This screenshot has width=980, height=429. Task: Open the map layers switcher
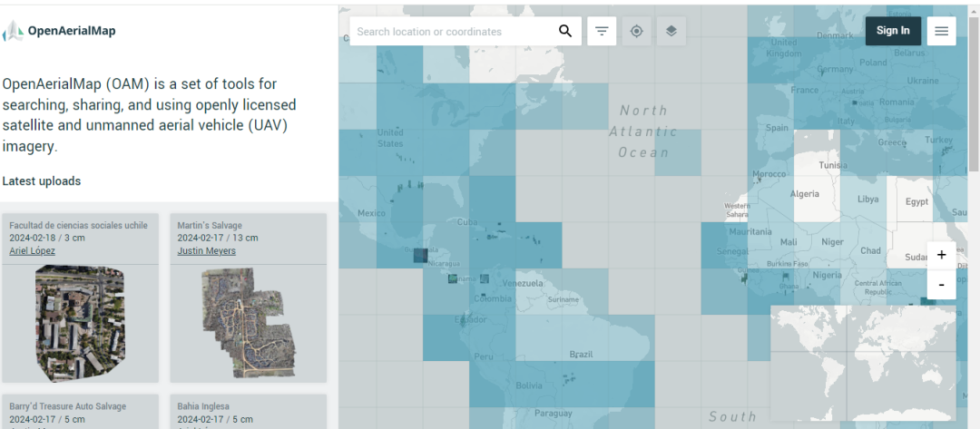(x=671, y=31)
